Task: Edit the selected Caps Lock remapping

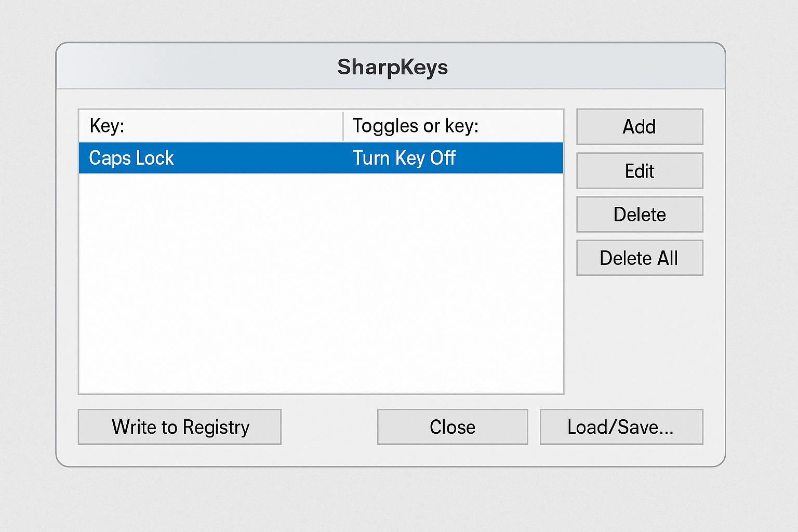Action: tap(639, 170)
